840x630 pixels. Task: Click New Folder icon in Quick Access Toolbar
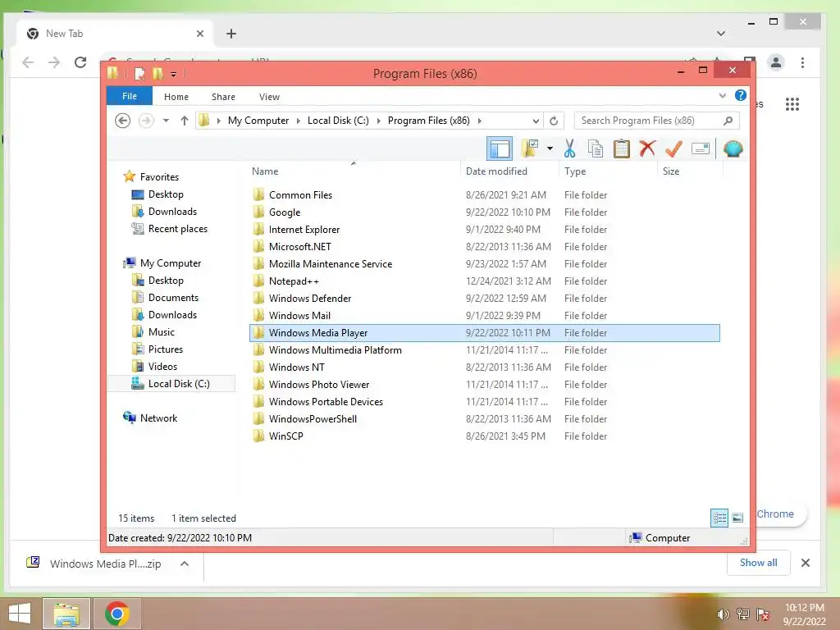[157, 73]
